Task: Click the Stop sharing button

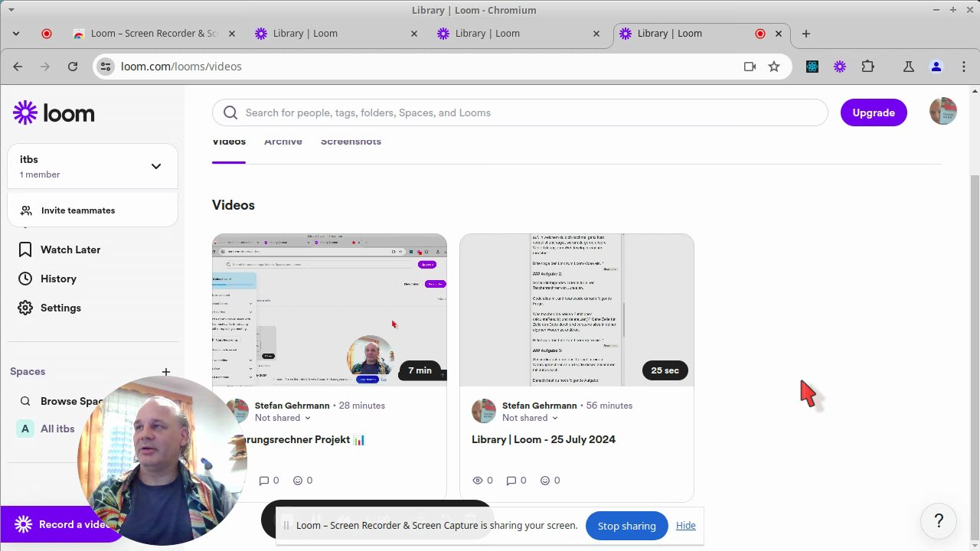Action: pos(626,526)
